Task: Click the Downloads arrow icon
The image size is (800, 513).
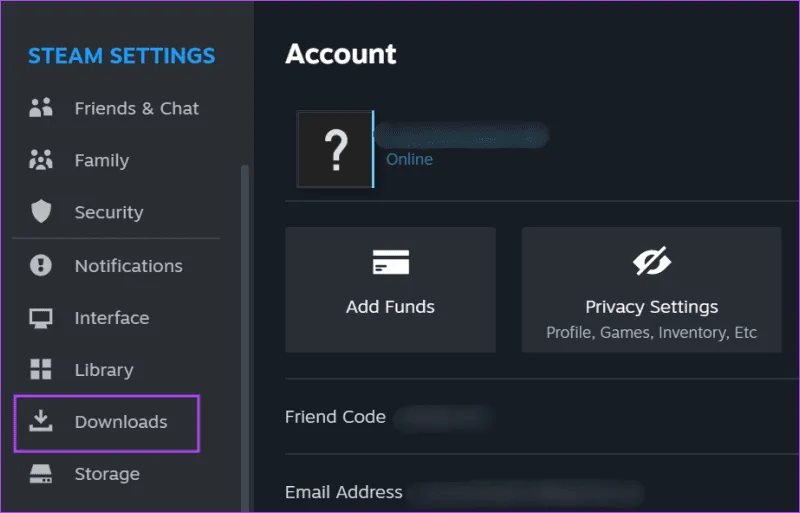Action: (41, 422)
